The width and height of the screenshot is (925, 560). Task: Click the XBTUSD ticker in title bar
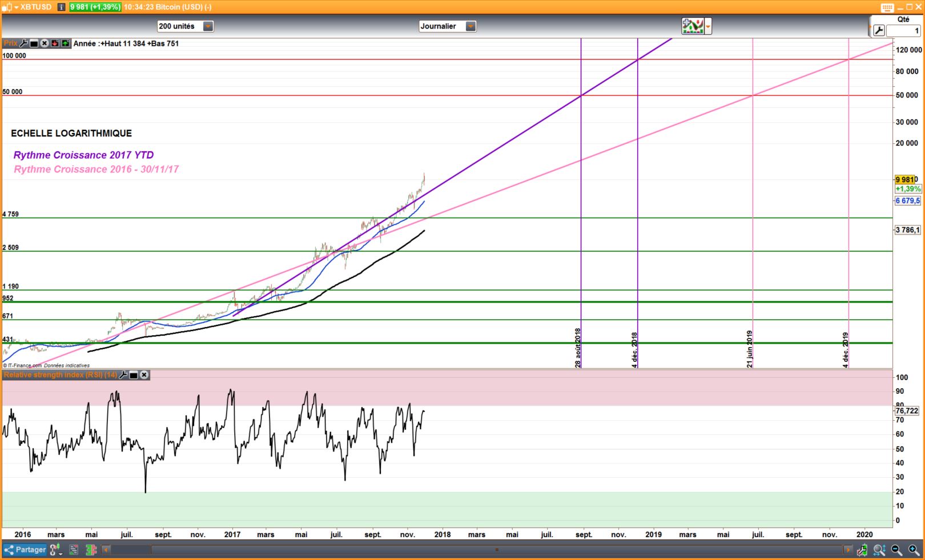pyautogui.click(x=35, y=7)
